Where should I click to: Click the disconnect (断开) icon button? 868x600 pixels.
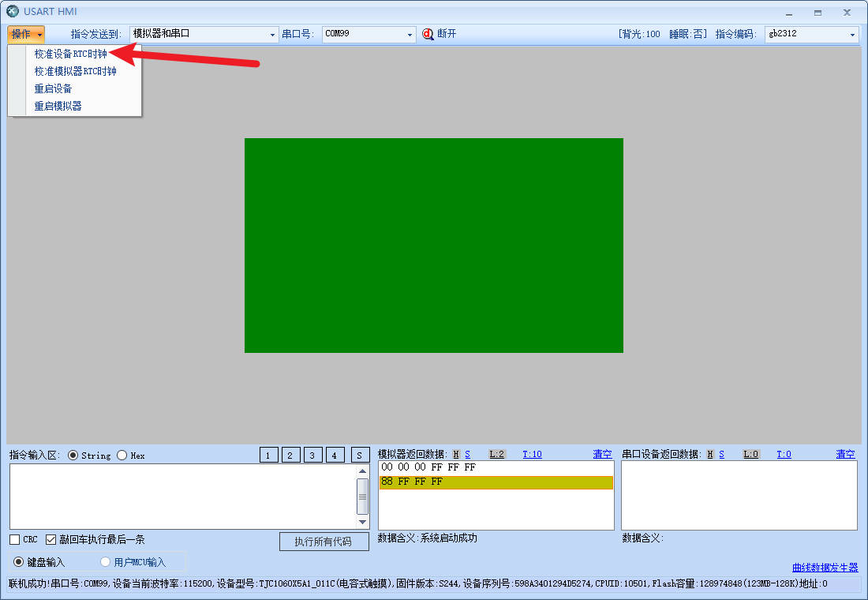pyautogui.click(x=428, y=34)
